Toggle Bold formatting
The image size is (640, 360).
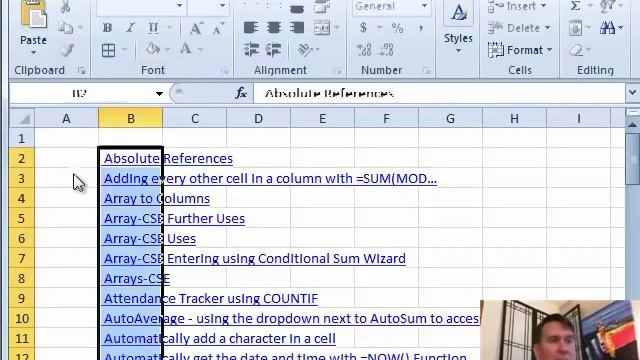point(107,28)
